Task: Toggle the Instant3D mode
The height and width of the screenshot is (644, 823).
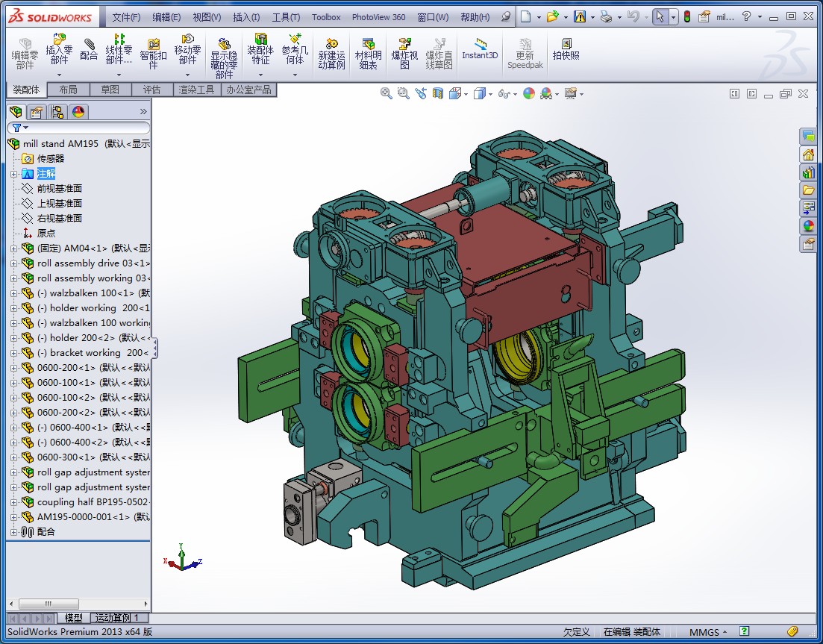Action: point(479,49)
